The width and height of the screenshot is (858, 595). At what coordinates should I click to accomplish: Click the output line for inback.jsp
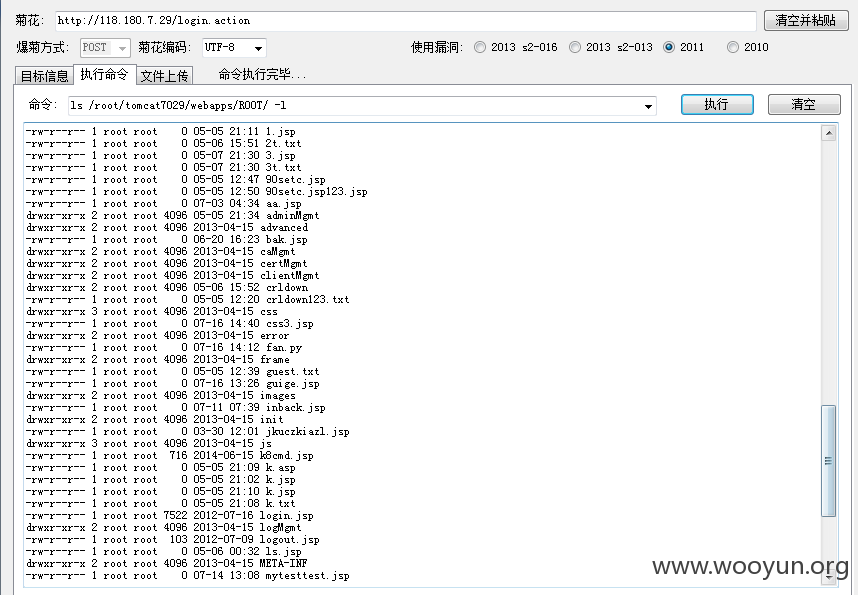coord(175,409)
